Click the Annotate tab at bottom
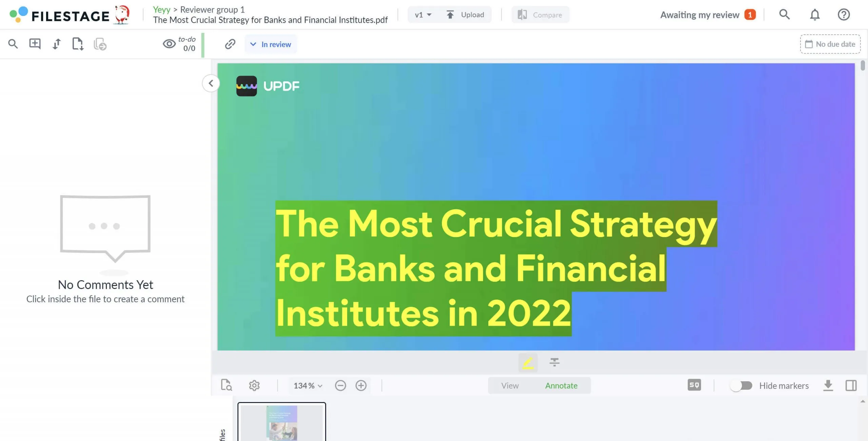The height and width of the screenshot is (441, 868). pyautogui.click(x=561, y=385)
